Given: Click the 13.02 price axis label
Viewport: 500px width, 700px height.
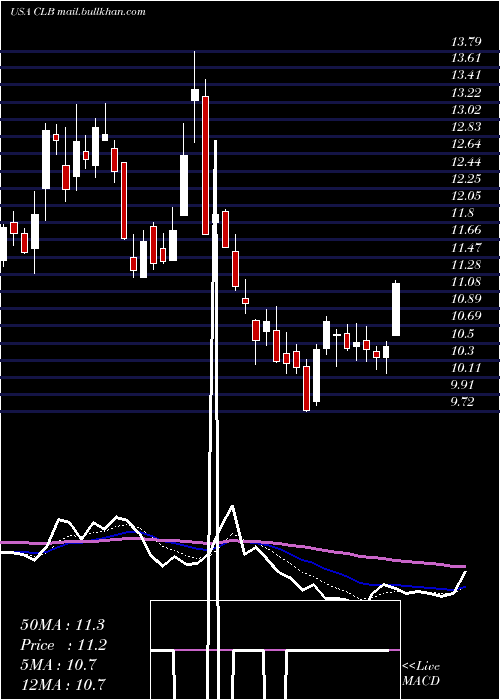Looking at the screenshot, I should (x=466, y=110).
